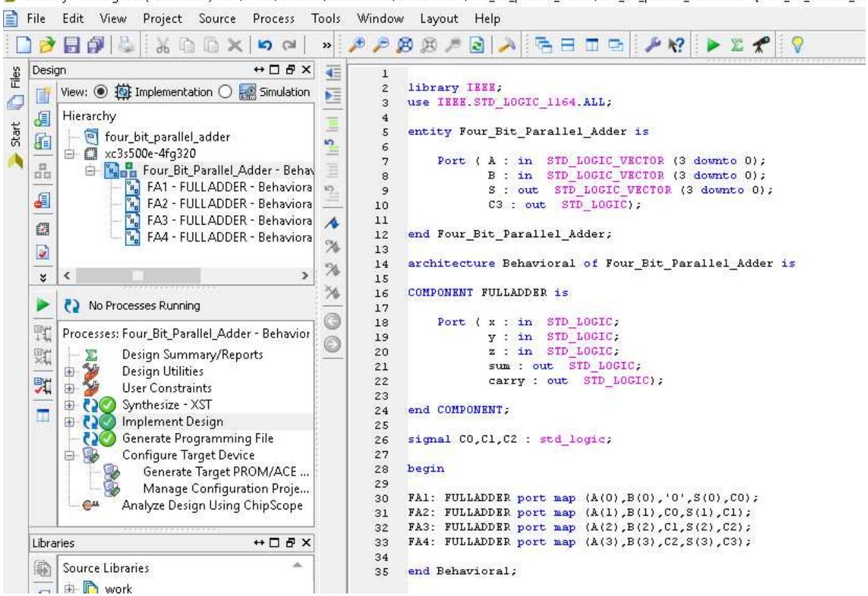Viewport: 868px width, 596px height.
Task: Expand the Implement Design process
Action: (x=70, y=422)
